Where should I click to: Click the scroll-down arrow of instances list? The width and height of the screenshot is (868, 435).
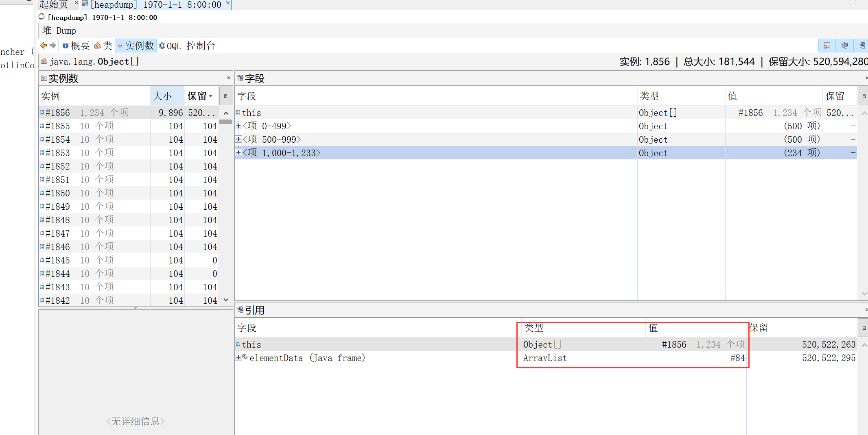click(x=226, y=300)
